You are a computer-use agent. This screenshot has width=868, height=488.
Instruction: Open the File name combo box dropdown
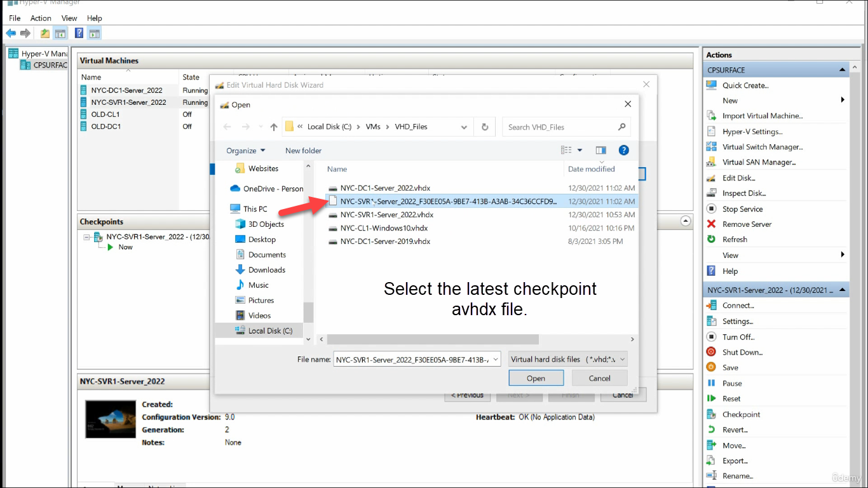[x=495, y=360]
